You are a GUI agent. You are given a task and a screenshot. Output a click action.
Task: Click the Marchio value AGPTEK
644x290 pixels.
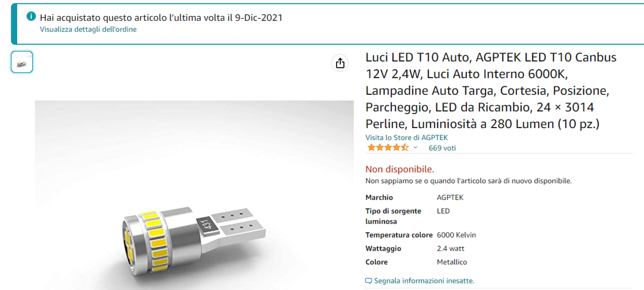(x=450, y=197)
